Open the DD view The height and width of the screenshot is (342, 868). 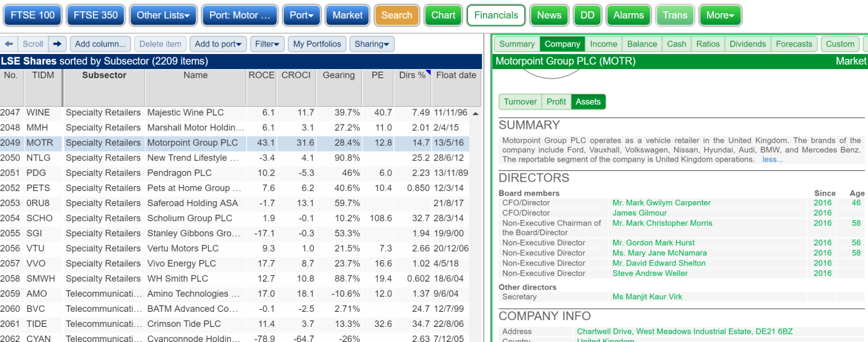pyautogui.click(x=587, y=15)
